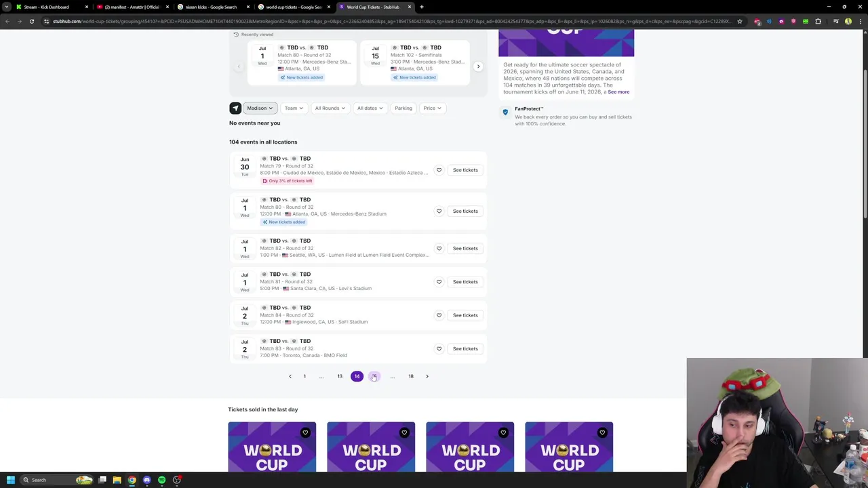Favorite the Santa Clara Match 81 event
The height and width of the screenshot is (488, 868).
pos(439,281)
